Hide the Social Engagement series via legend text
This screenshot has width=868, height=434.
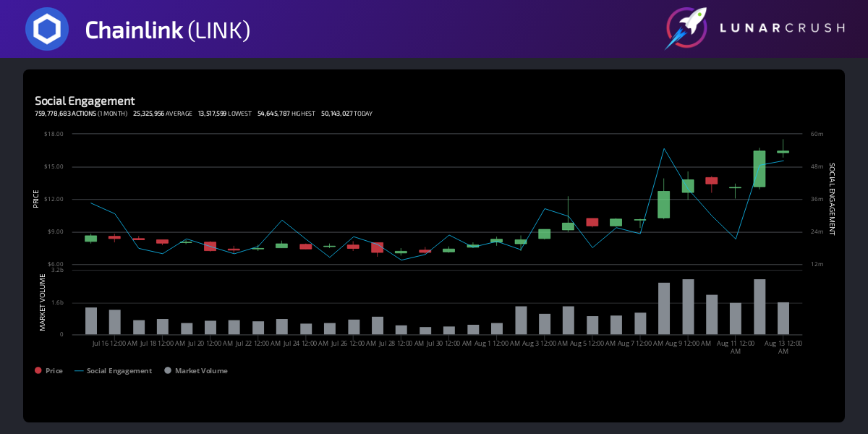pyautogui.click(x=119, y=370)
